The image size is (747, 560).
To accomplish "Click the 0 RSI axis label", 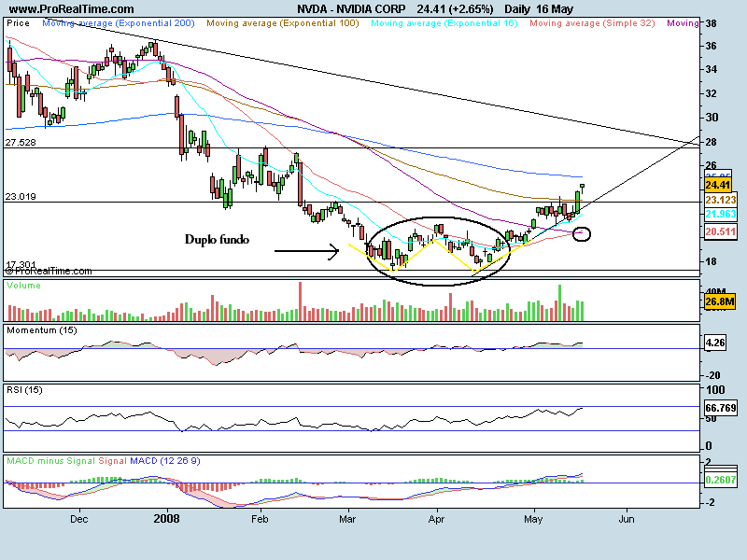I will 709,446.
